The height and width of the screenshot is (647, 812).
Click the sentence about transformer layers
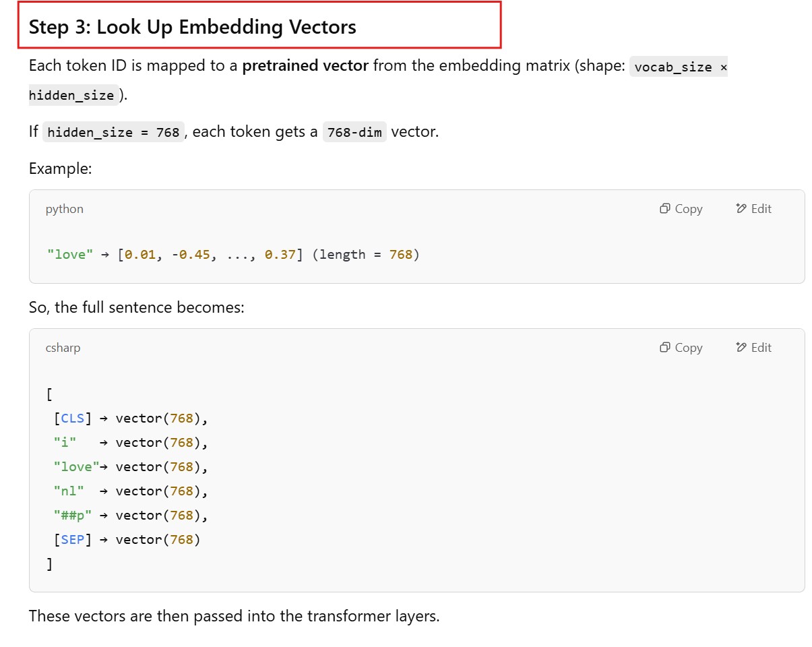[x=234, y=616]
